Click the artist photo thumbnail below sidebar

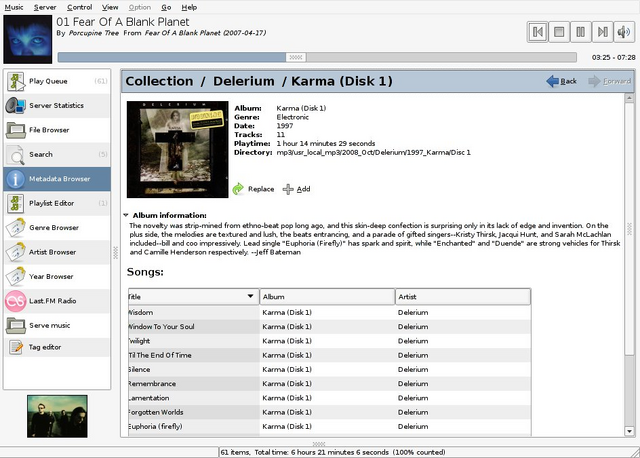(x=57, y=416)
